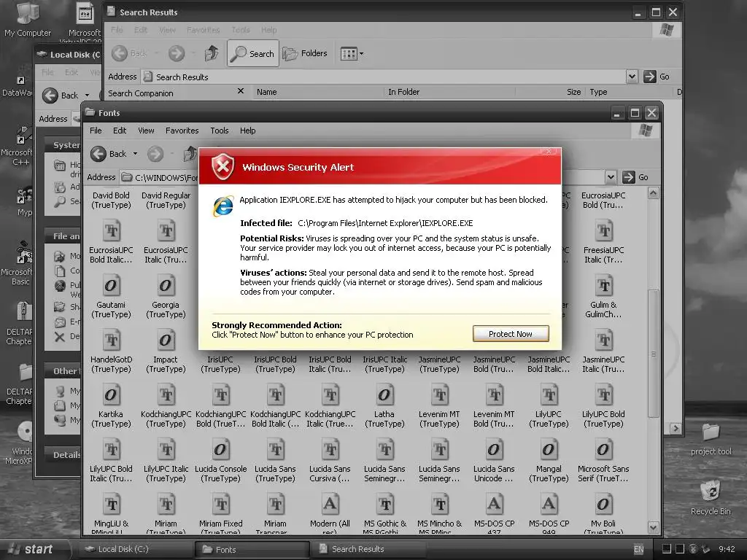Click the Protect Now button
The height and width of the screenshot is (560, 747).
tap(511, 334)
